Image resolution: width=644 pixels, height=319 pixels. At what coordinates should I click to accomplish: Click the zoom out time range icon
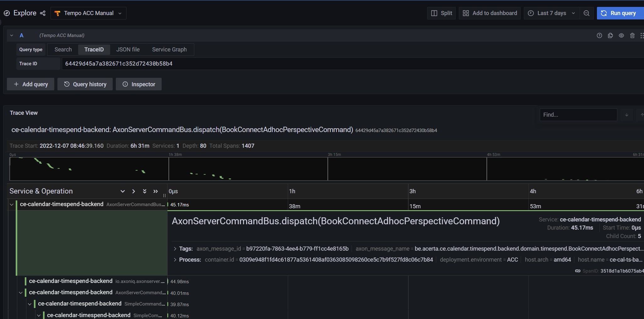click(586, 13)
